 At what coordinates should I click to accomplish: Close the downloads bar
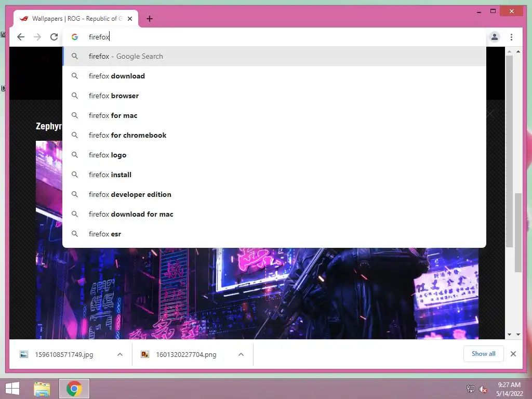513,354
